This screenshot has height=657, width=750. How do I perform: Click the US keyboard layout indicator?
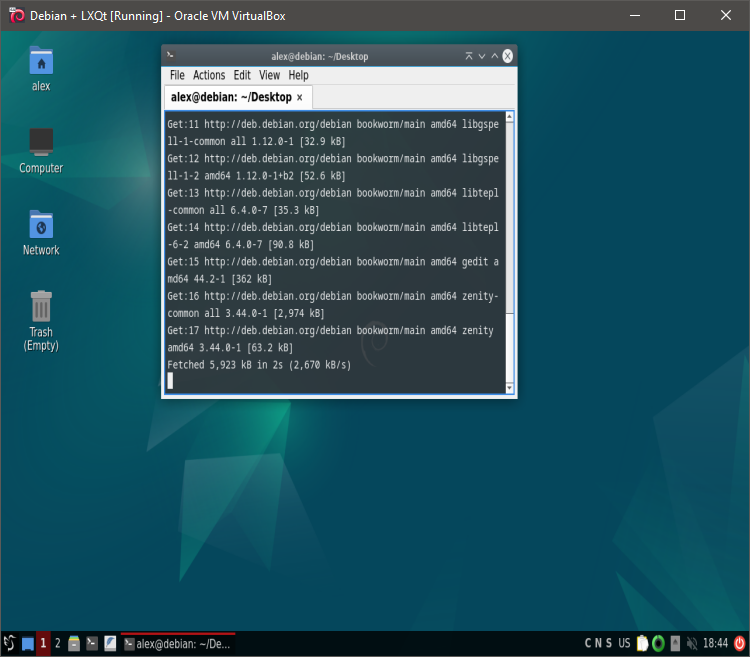click(x=624, y=643)
